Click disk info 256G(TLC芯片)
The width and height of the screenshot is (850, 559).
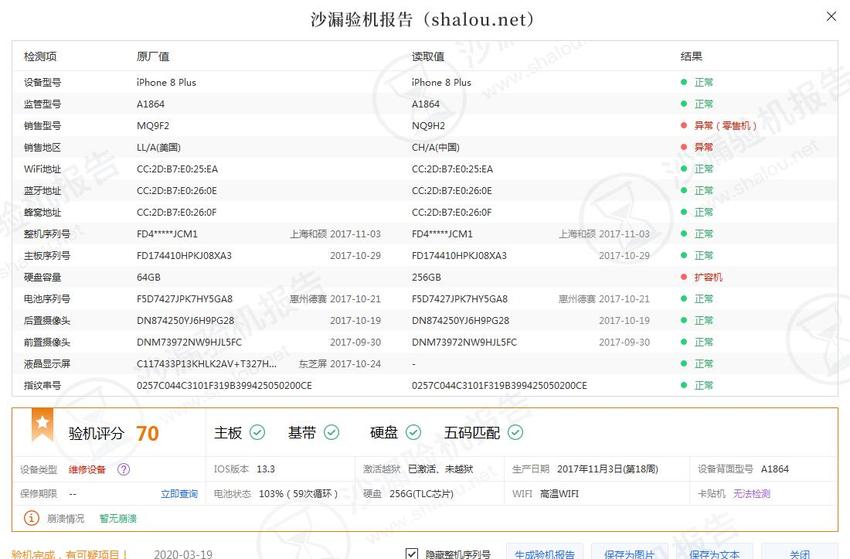coord(421,493)
